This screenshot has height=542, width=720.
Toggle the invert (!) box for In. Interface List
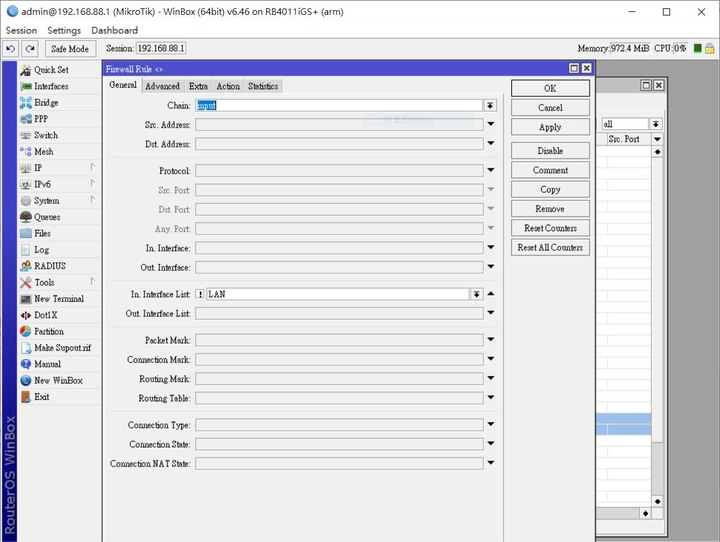pyautogui.click(x=200, y=294)
